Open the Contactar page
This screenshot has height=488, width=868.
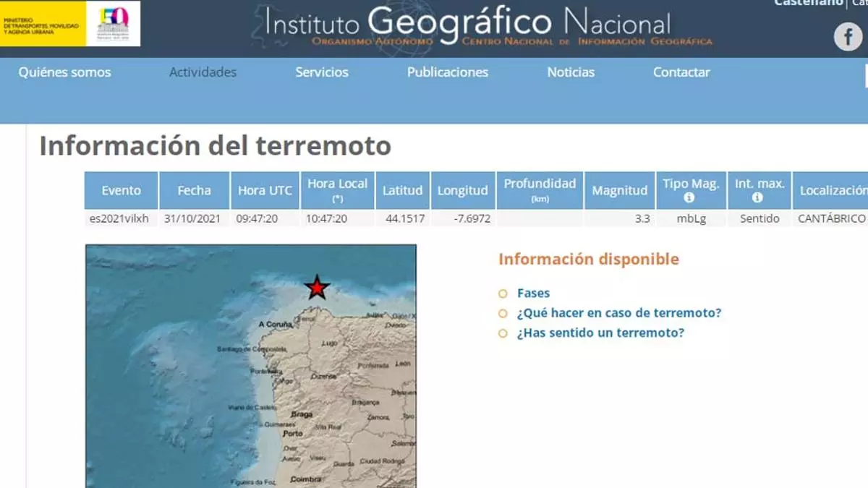pos(681,72)
